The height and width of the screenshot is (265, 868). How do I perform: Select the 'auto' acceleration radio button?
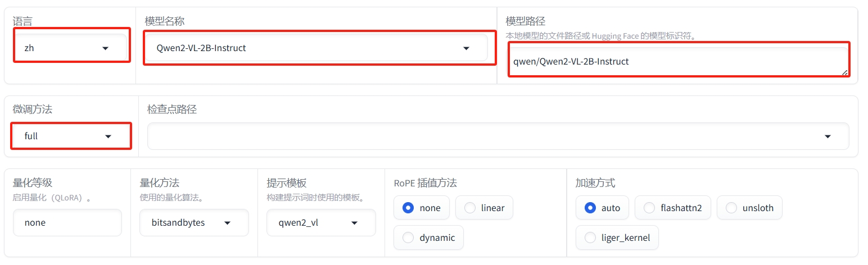[590, 208]
